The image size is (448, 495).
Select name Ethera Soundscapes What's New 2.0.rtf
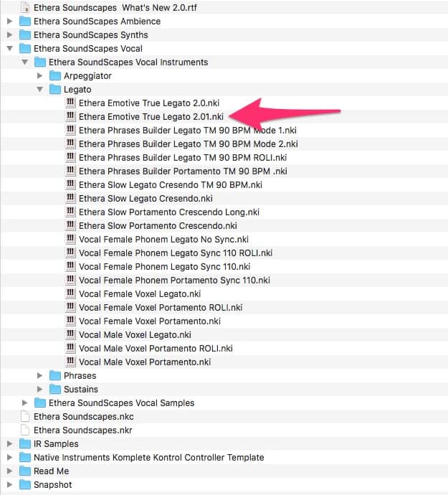(x=115, y=8)
